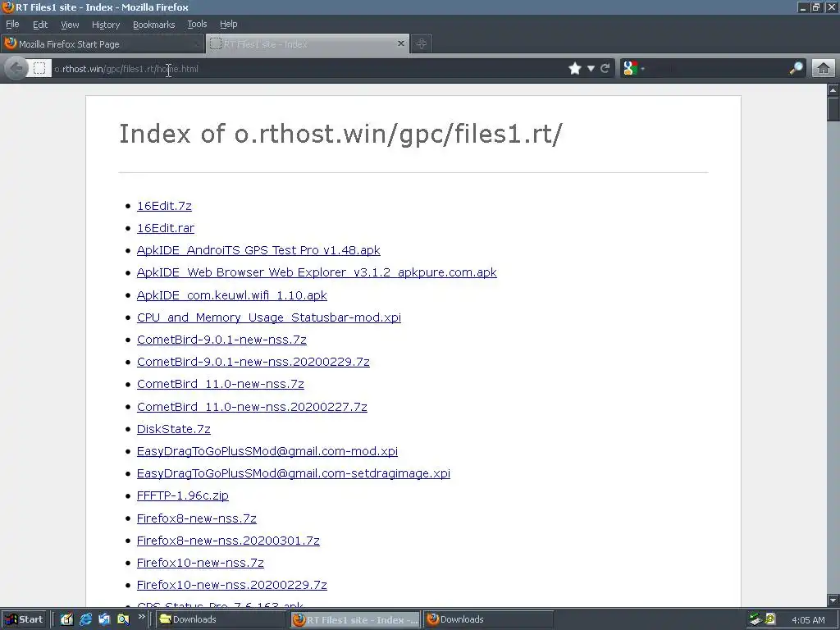Screen dimensions: 840x630
Task: Switch to Mozilla Firefox Start Page tab
Action: (103, 44)
